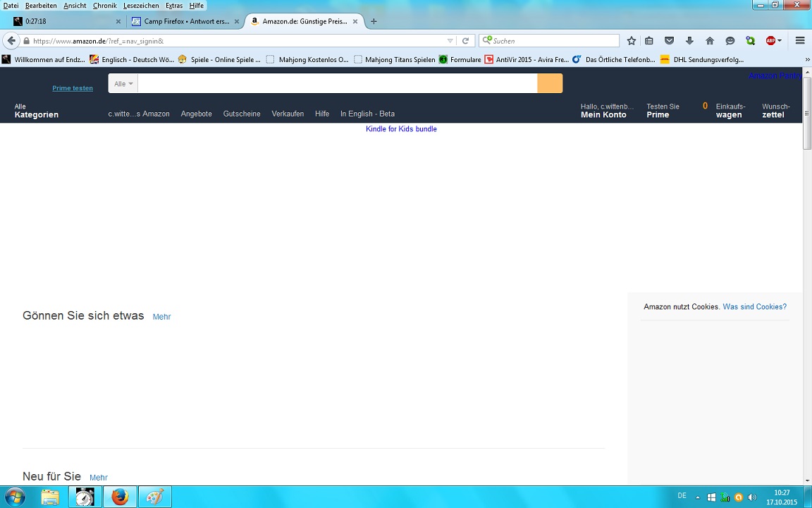Open Das Örtliche Telefonbuch bookmark
Viewport: 812px width, 508px height.
pyautogui.click(x=614, y=59)
